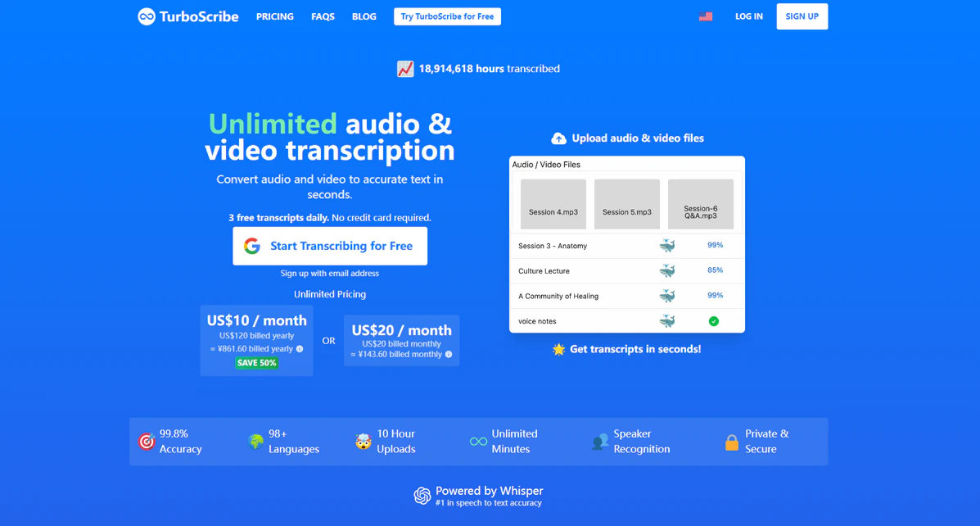Viewport: 980px width, 526px height.
Task: Open the PRICING menu item
Action: tap(275, 17)
